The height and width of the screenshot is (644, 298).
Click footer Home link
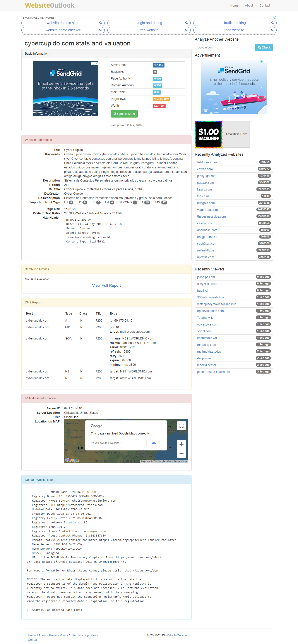click(32, 635)
